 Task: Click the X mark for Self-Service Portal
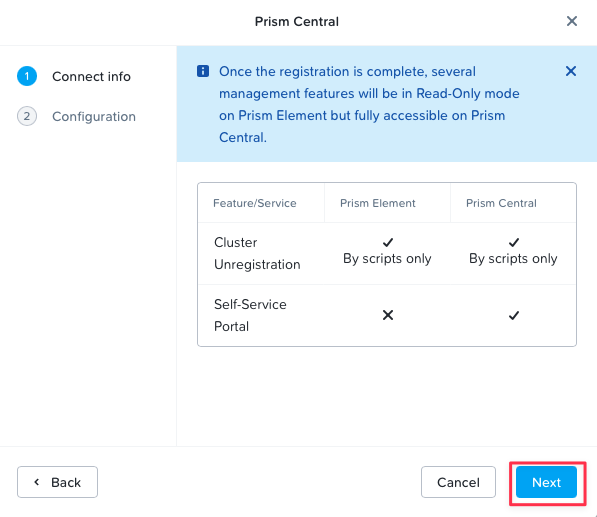388,315
